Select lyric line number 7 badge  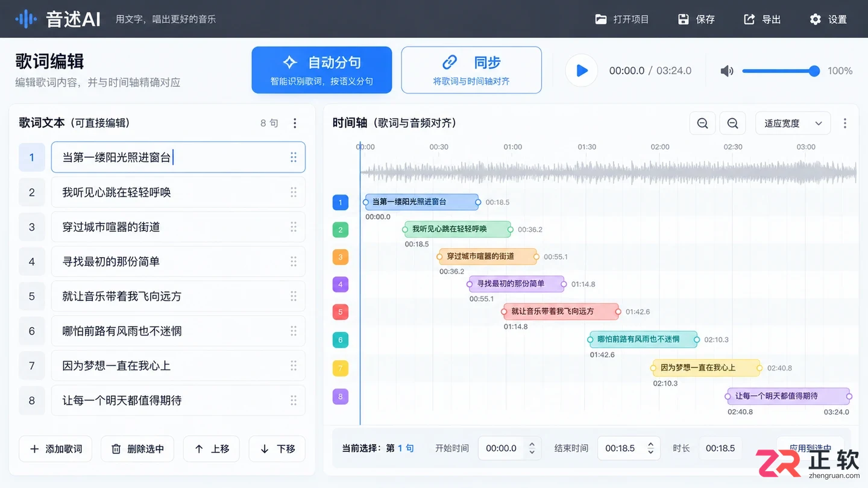coord(32,365)
